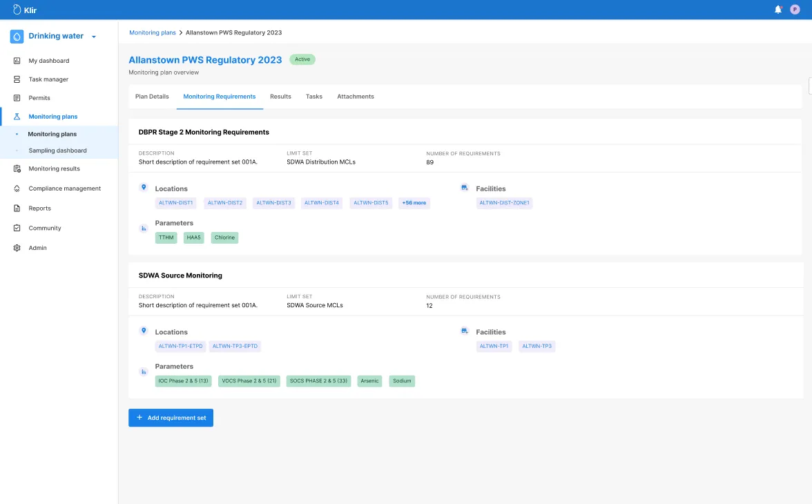Expand the +56 more locations chip
This screenshot has width=812, height=504.
[x=414, y=203]
